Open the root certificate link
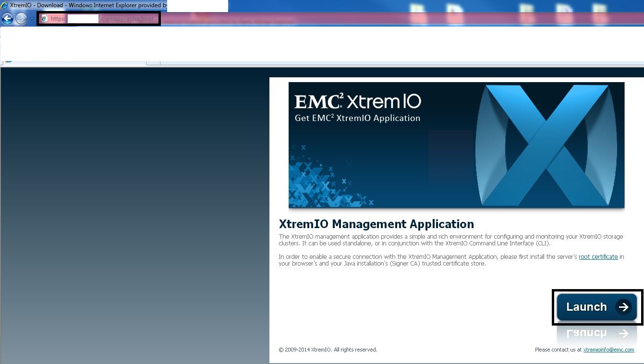The width and height of the screenshot is (644, 364). tap(598, 257)
